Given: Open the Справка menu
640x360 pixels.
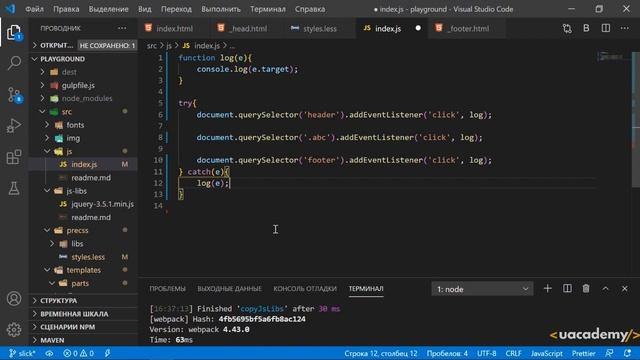Looking at the screenshot, I should (310, 9).
